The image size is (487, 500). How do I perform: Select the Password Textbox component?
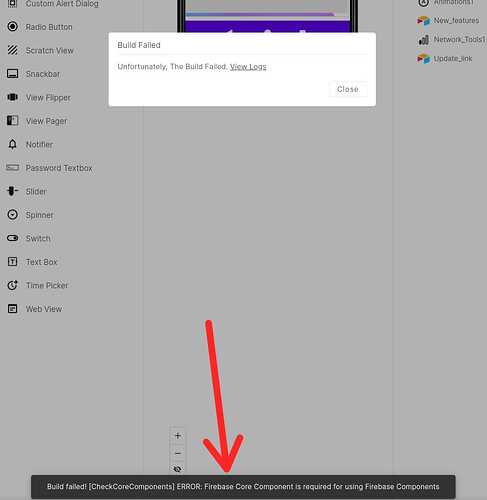coord(49,168)
